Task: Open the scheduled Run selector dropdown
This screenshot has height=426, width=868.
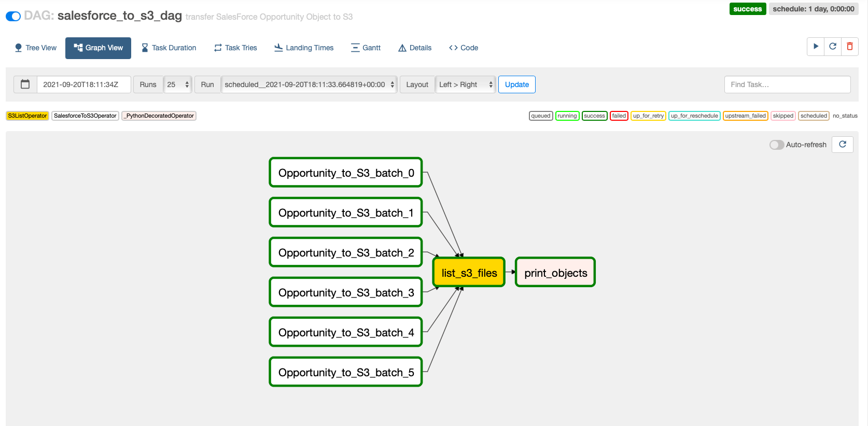Action: (309, 84)
